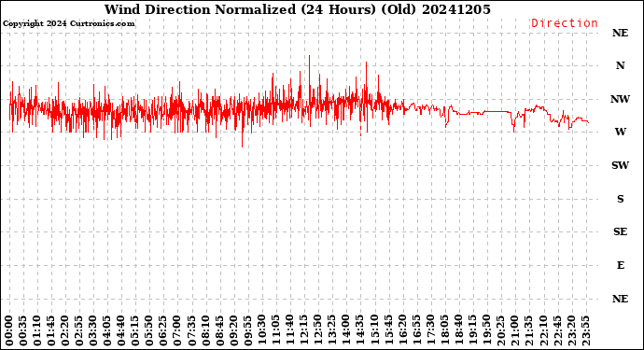Click the 00:00 time label
Screen dimensions: 644x350
(9, 330)
